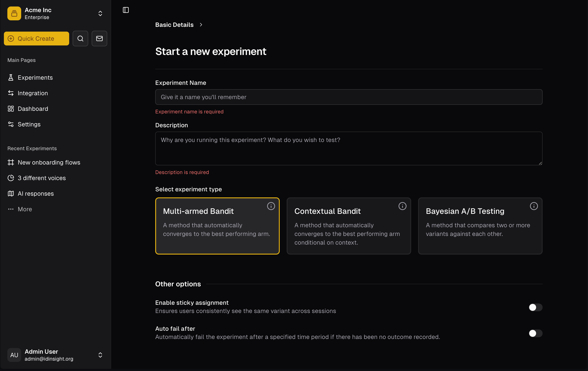The height and width of the screenshot is (371, 588).
Task: Click the Experiments flask icon
Action: click(11, 77)
